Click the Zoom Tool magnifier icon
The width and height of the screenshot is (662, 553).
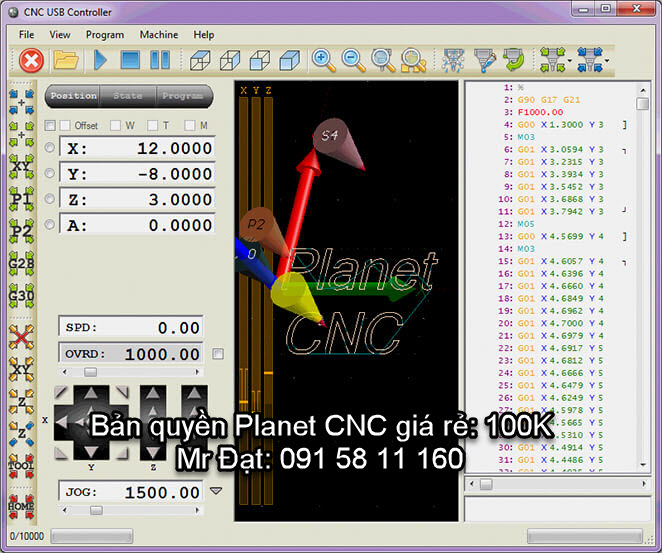[x=383, y=60]
